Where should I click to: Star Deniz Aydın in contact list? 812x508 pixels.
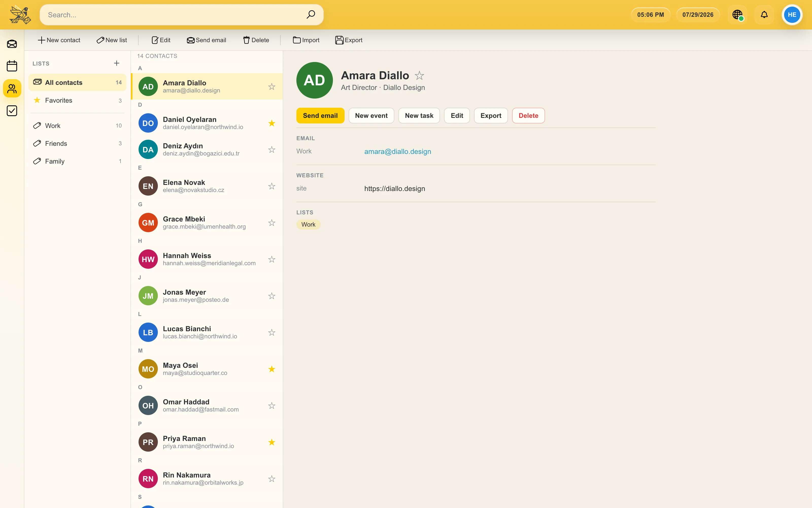point(272,150)
